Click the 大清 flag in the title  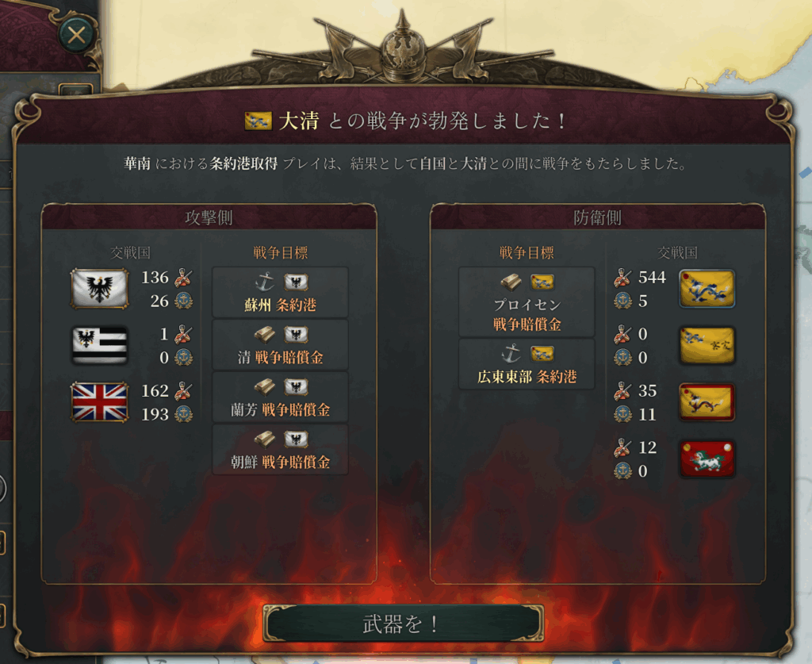point(258,121)
